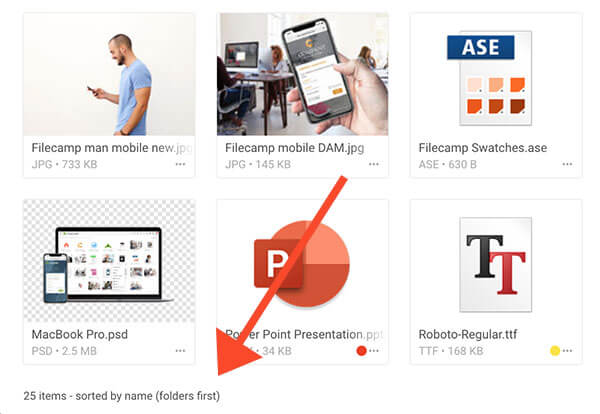Click the Roboto-Regular.ttf file name

468,334
